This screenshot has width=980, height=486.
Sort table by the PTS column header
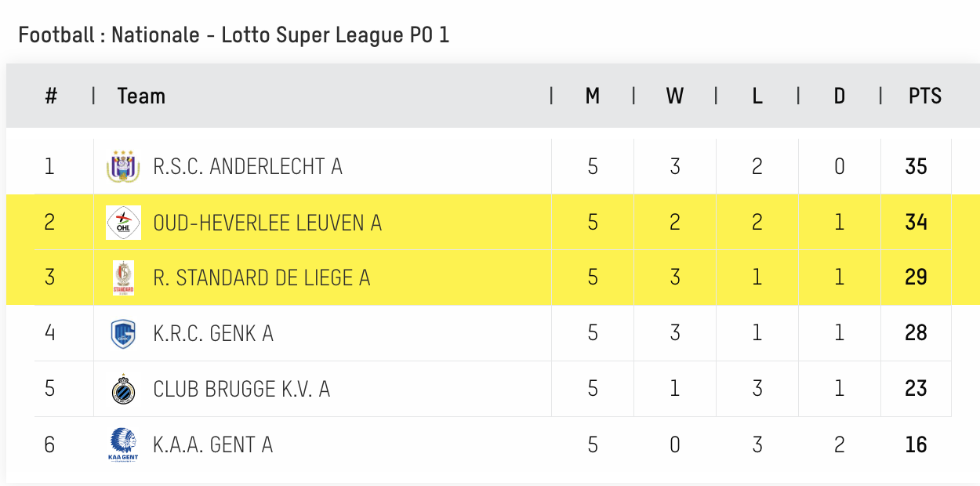coord(925,96)
